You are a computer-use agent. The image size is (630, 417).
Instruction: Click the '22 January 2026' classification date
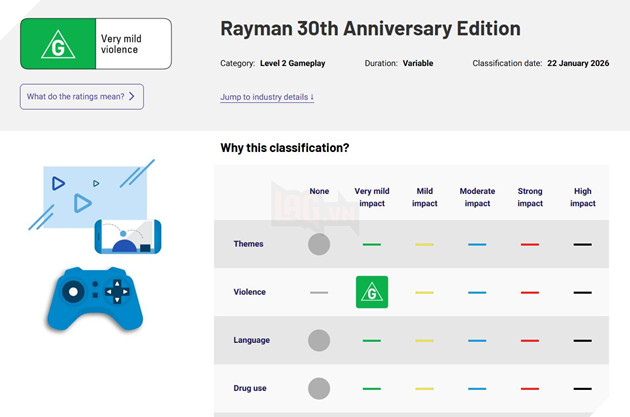click(x=578, y=63)
